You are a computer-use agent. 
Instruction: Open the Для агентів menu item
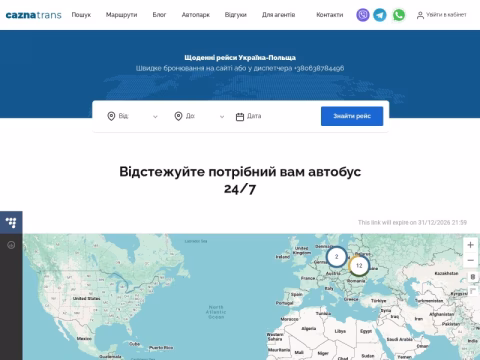[278, 15]
